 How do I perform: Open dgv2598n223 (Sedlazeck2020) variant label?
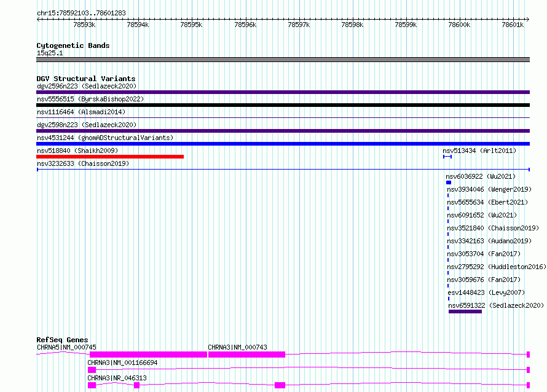[x=87, y=125]
